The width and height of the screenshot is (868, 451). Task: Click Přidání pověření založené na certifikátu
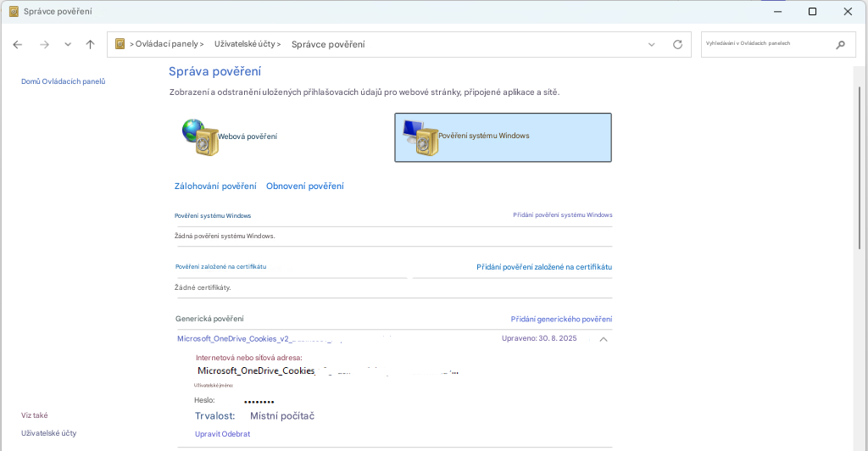[x=544, y=267]
